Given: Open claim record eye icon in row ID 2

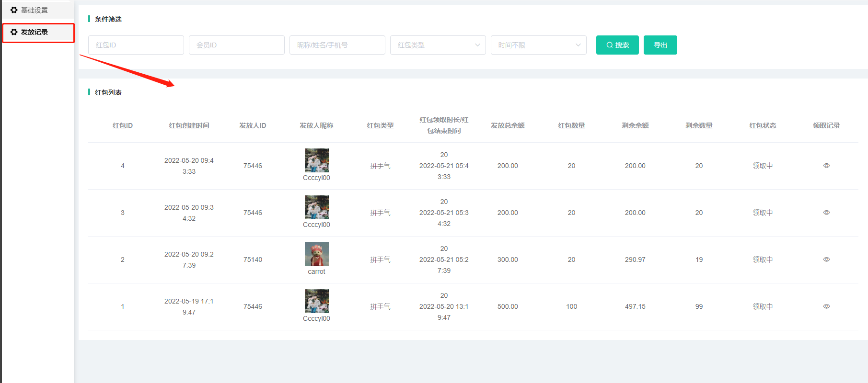Looking at the screenshot, I should coord(826,259).
